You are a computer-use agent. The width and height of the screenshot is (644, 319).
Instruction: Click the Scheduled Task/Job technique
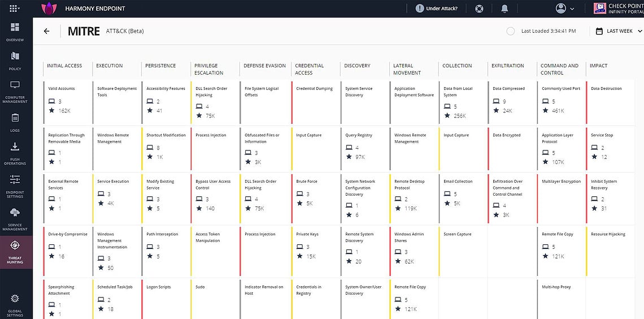point(116,300)
